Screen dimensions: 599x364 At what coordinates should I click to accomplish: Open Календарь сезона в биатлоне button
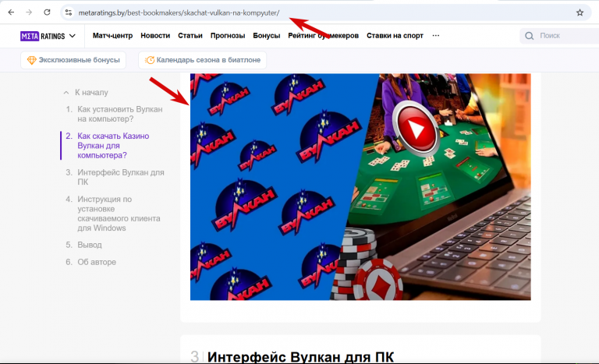(x=203, y=60)
